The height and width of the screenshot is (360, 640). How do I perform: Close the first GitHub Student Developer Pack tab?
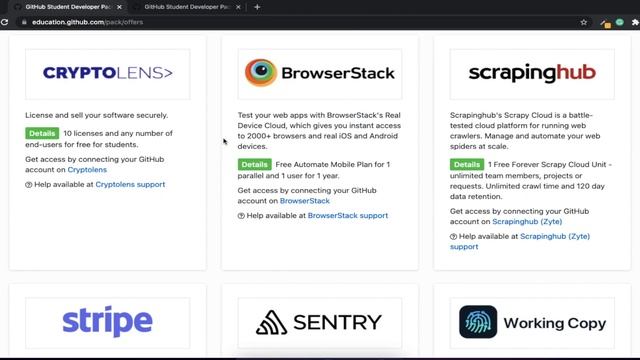click(x=119, y=7)
